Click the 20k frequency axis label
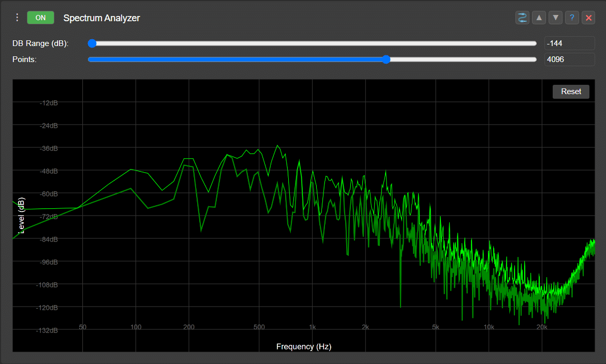Viewport: 606px width, 364px height. [x=542, y=327]
